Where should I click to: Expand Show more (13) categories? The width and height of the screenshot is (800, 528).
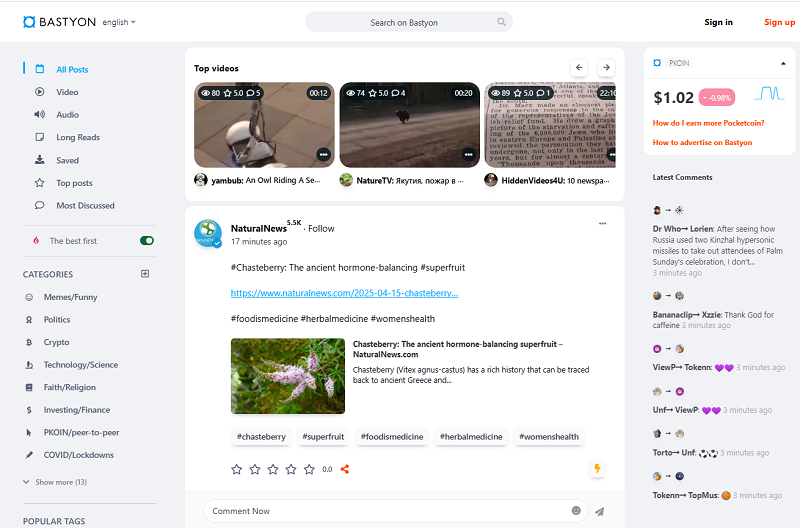[55, 482]
